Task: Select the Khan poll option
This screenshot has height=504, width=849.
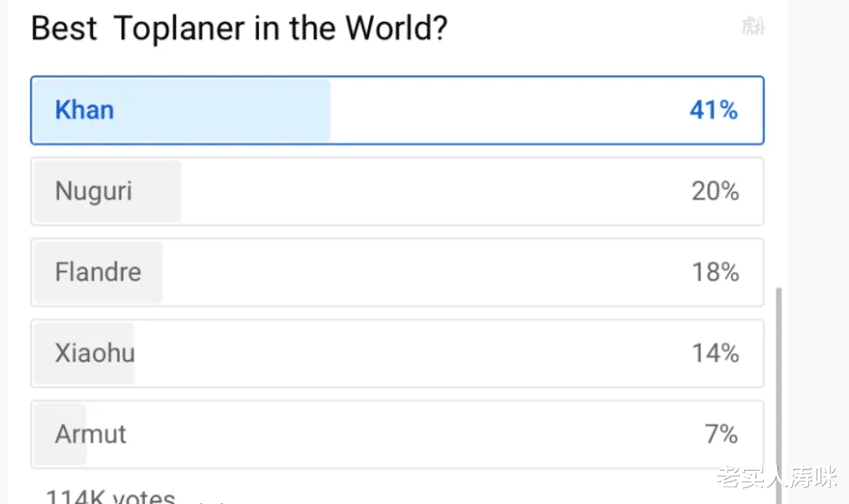Action: click(x=397, y=111)
